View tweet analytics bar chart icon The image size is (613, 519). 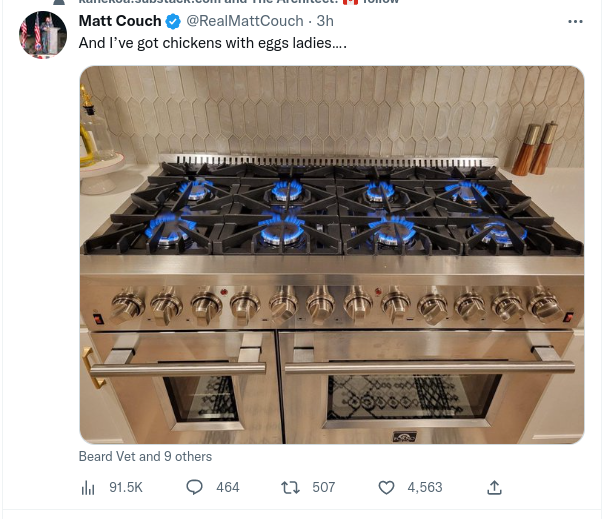[x=87, y=487]
